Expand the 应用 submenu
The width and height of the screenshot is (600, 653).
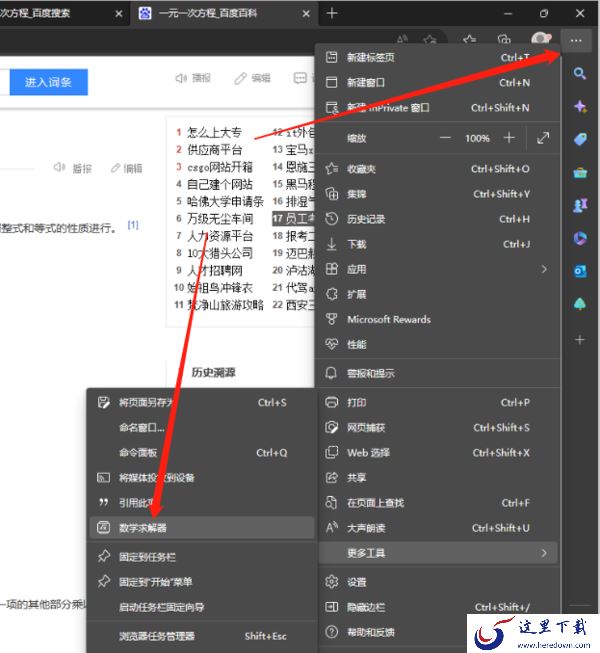click(437, 269)
